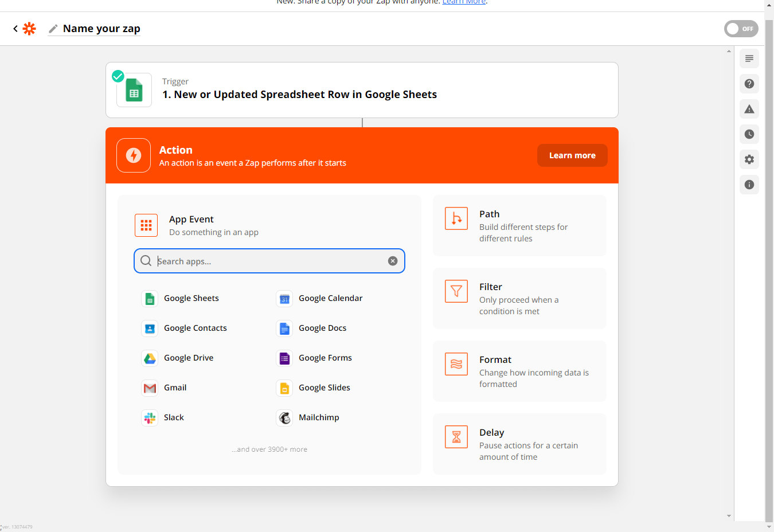Select Google Slides from app list

pos(324,388)
